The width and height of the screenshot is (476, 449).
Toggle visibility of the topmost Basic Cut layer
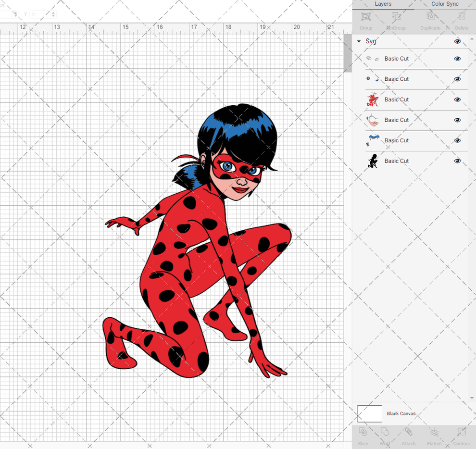click(x=457, y=58)
